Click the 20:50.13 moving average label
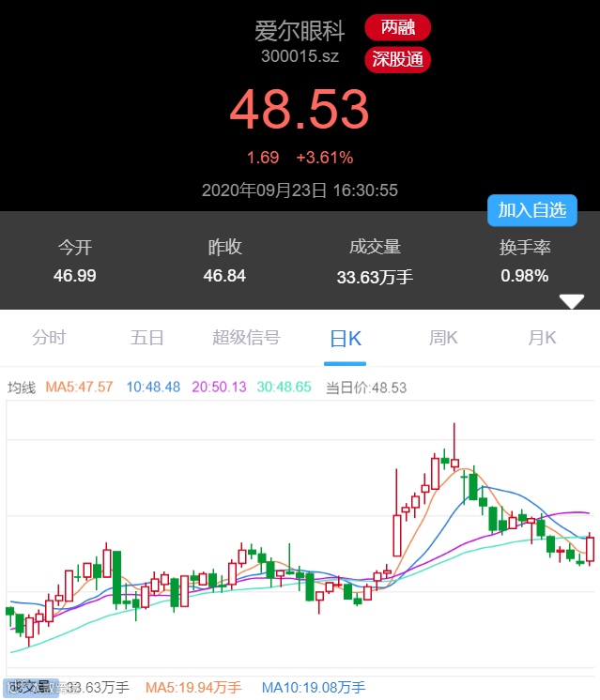The image size is (600, 700). (219, 387)
